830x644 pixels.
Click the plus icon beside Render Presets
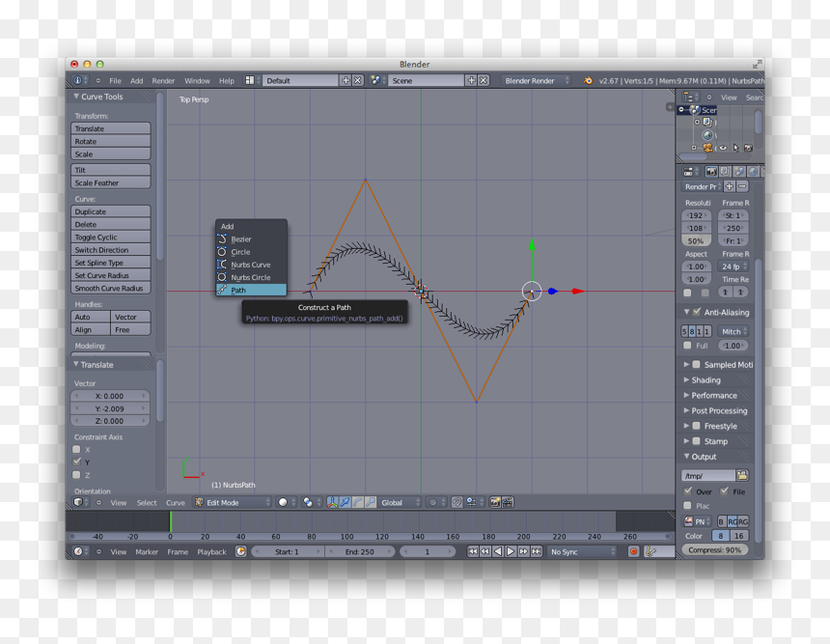click(x=730, y=186)
